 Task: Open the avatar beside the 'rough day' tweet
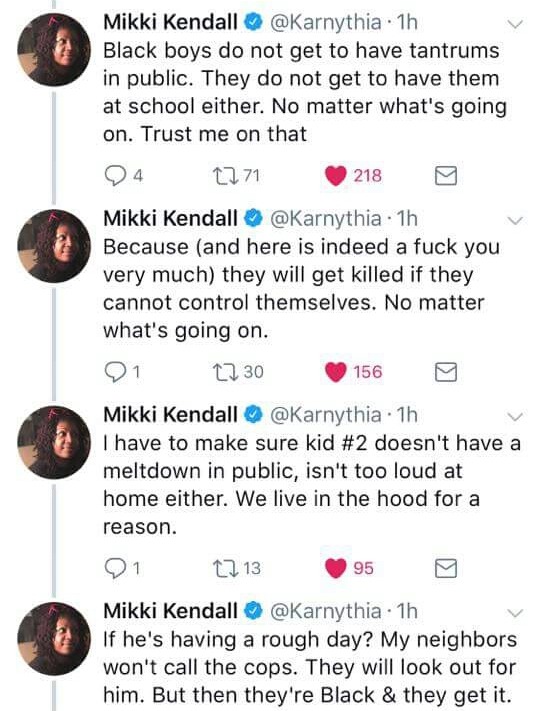click(54, 638)
